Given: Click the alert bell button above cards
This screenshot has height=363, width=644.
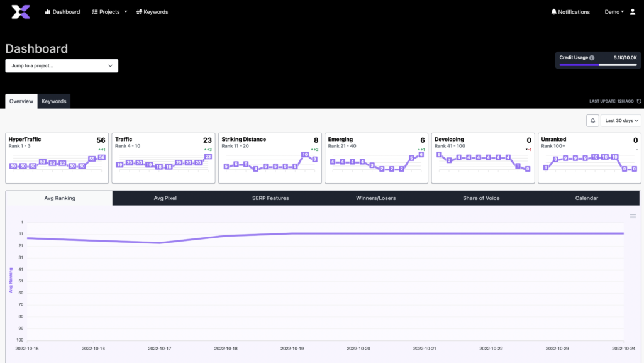Looking at the screenshot, I should click(x=592, y=120).
